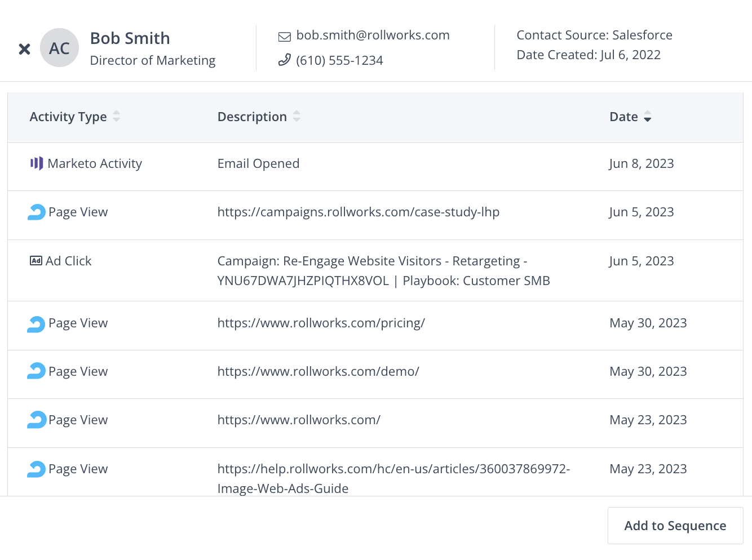Open the Image-Web-Ads-Guide help article link

tap(393, 478)
